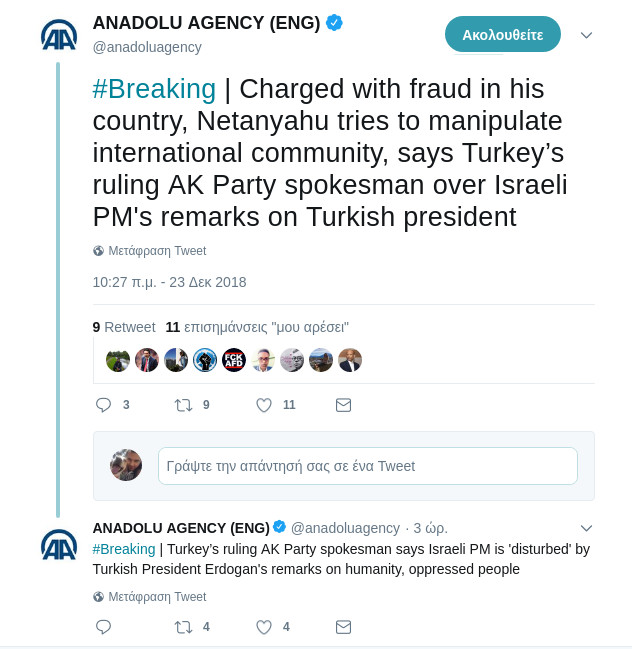
Task: Open the 10:27 π.μ. timestamp link
Action: pos(169,282)
